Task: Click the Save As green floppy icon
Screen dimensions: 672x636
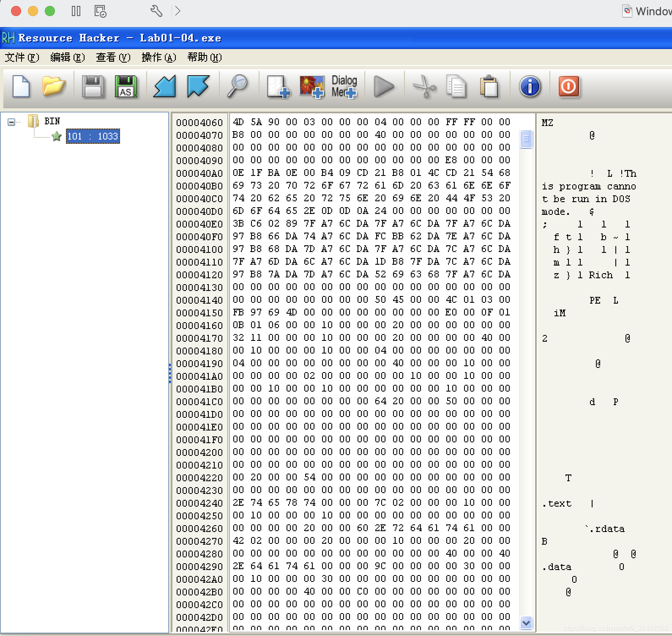Action: coord(126,87)
